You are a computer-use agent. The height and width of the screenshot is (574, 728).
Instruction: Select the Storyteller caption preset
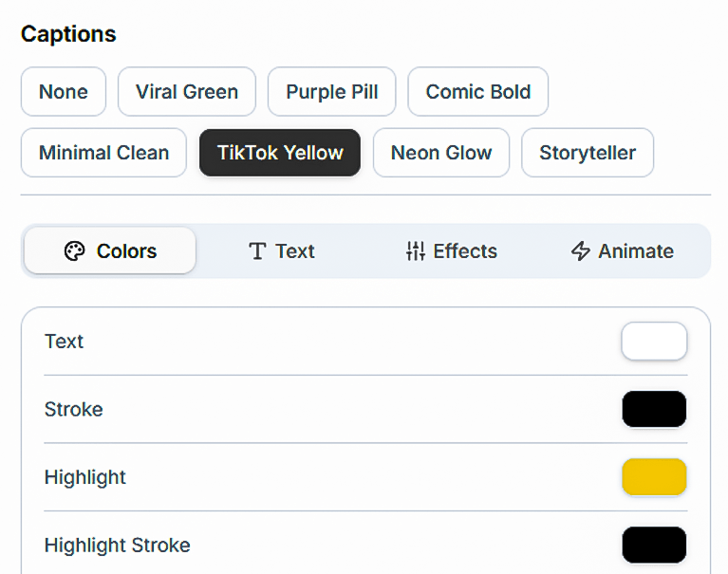point(588,153)
